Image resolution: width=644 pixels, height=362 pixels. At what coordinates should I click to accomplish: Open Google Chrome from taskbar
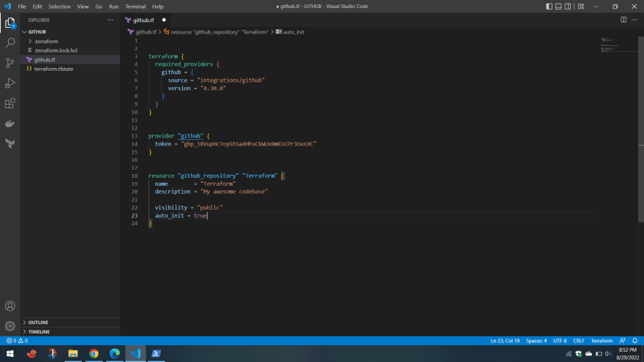[94, 353]
